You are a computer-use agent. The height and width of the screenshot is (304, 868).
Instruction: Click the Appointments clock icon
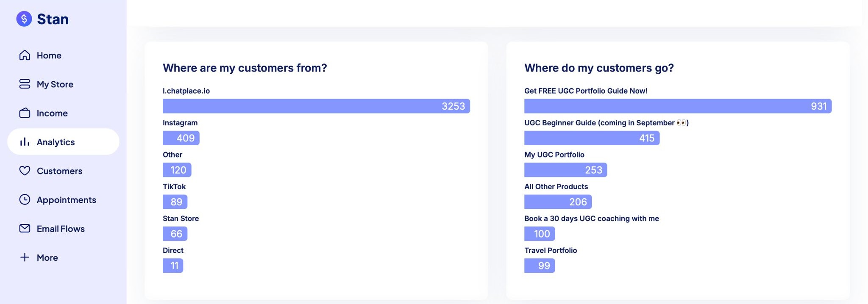point(25,199)
